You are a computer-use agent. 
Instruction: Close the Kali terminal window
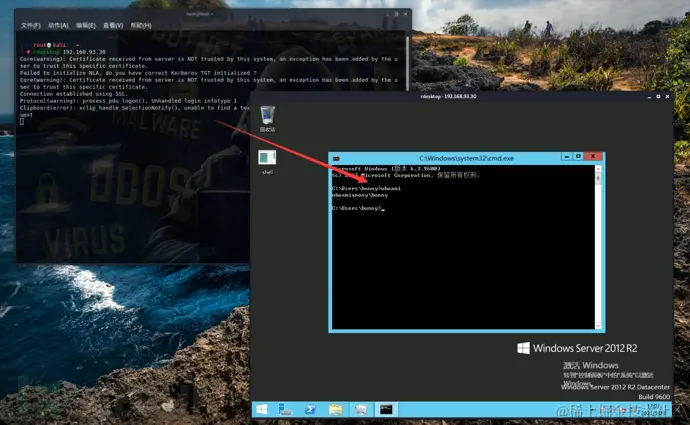[405, 14]
